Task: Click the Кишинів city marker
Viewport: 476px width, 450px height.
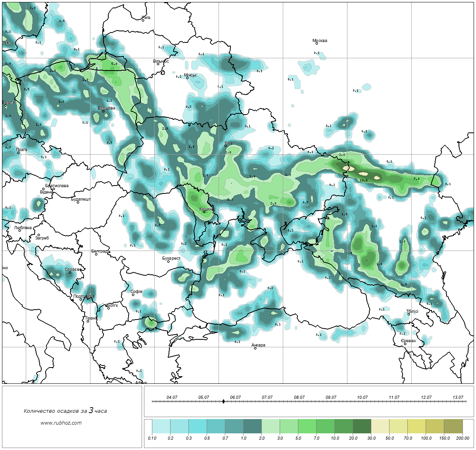Action: click(x=204, y=212)
